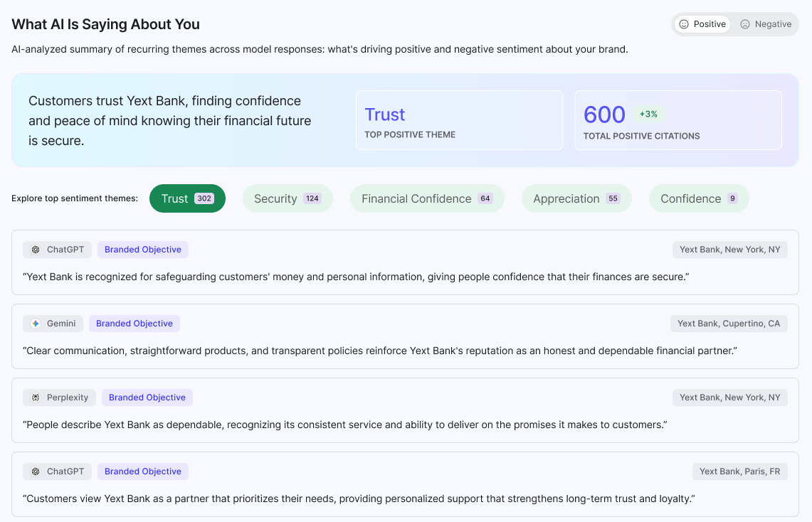The height and width of the screenshot is (522, 812).
Task: Select the Appreciation theme chip
Action: pyautogui.click(x=576, y=198)
